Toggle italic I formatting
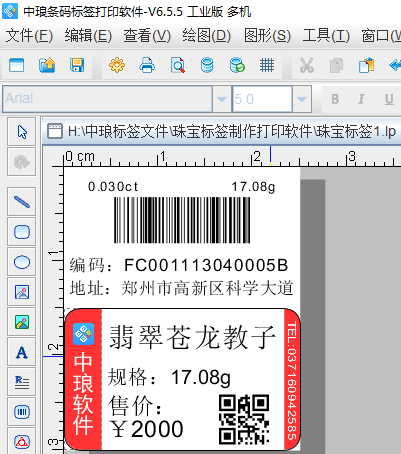The image size is (401, 454). coord(361,99)
